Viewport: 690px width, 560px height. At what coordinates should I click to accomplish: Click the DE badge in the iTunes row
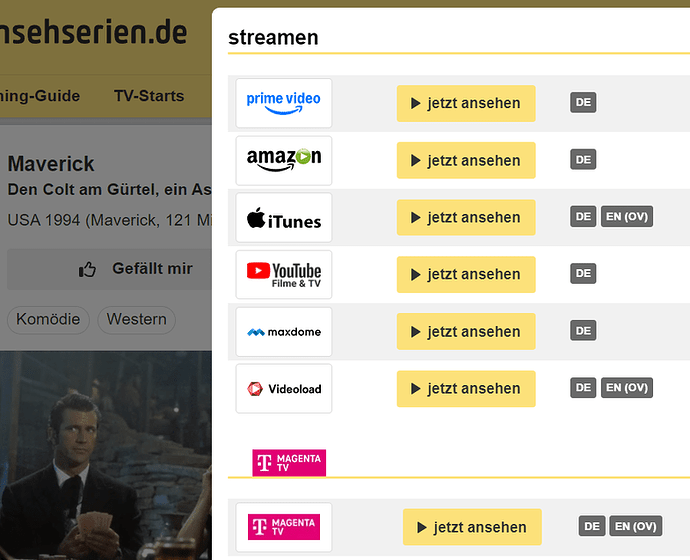583,216
